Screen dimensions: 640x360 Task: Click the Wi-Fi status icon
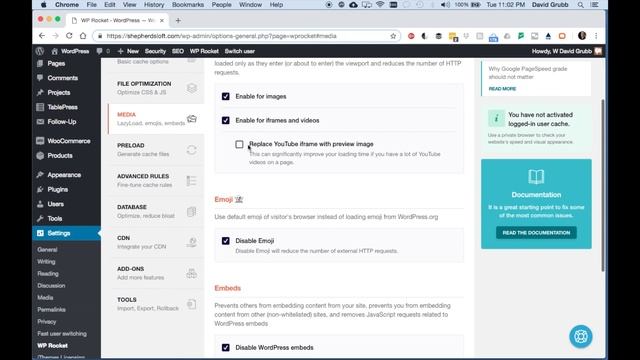coord(380,5)
